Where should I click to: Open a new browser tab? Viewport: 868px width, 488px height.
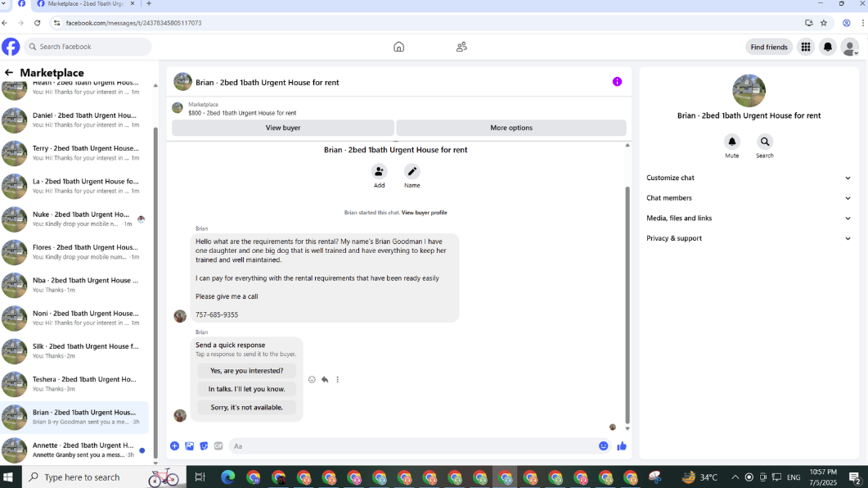click(x=148, y=3)
